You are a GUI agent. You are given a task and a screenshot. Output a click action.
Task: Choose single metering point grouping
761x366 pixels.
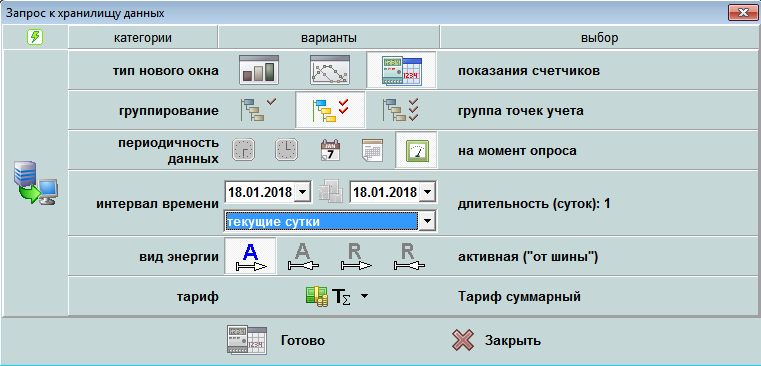(x=259, y=110)
